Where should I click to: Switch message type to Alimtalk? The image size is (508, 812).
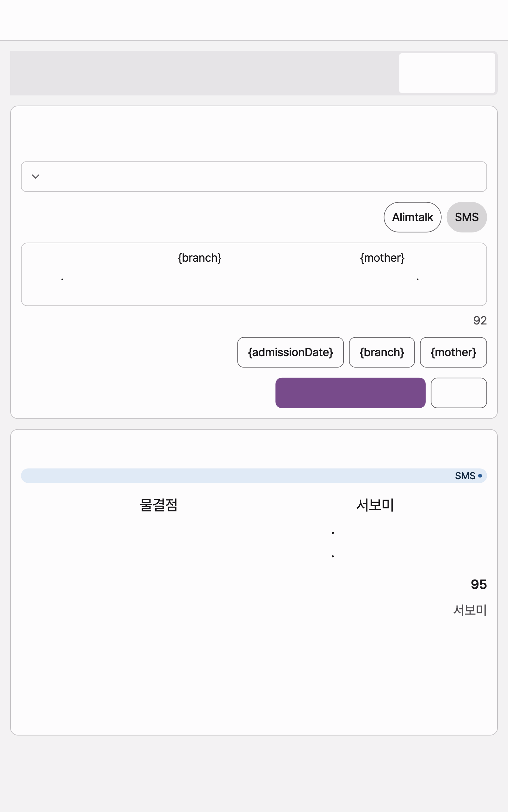pyautogui.click(x=412, y=217)
